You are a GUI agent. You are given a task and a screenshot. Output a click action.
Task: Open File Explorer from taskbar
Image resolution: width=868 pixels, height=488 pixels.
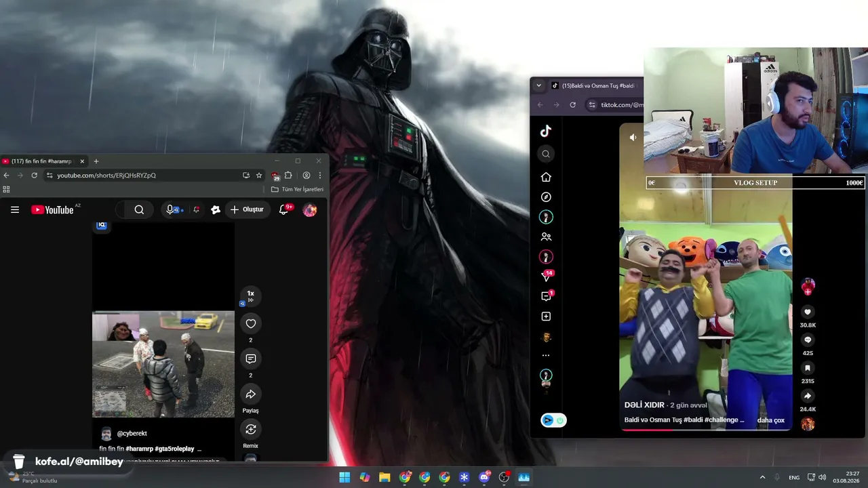tap(384, 477)
